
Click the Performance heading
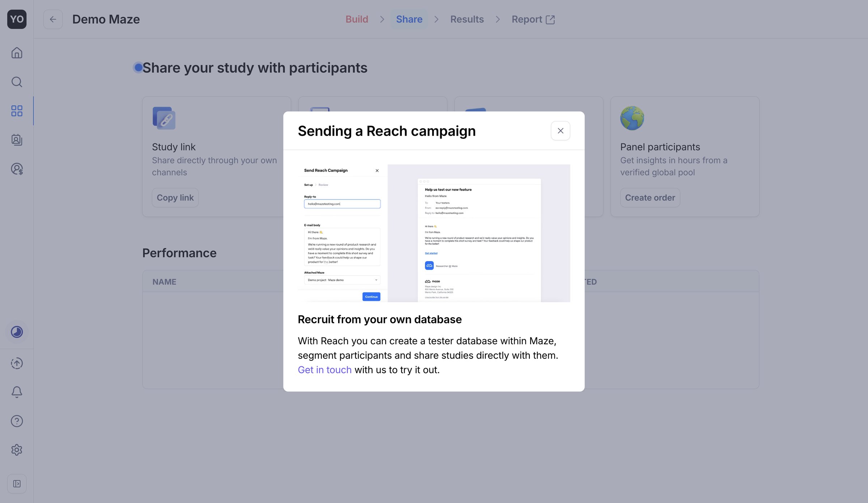(x=179, y=253)
